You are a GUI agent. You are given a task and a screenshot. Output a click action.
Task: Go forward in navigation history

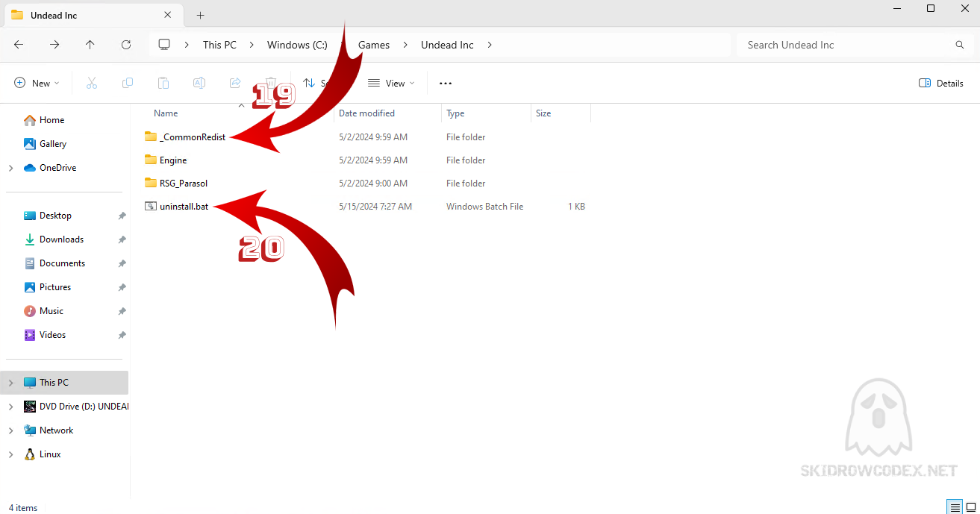point(54,45)
